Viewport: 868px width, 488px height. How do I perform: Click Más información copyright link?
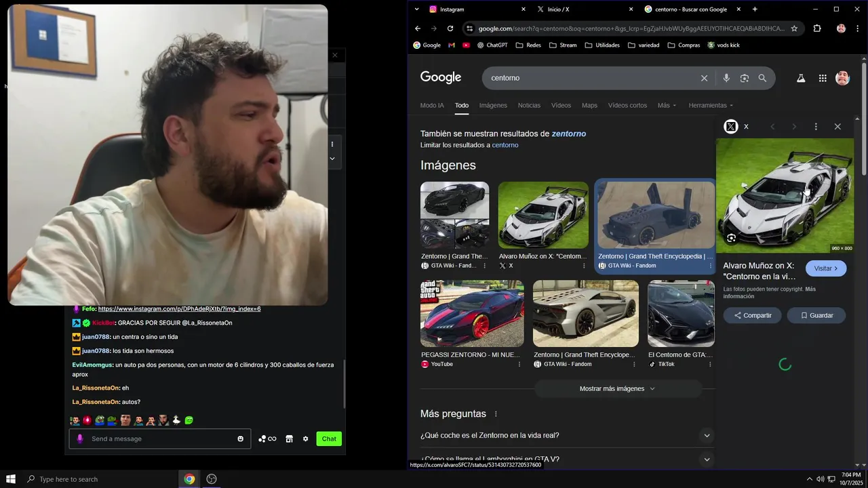point(770,293)
